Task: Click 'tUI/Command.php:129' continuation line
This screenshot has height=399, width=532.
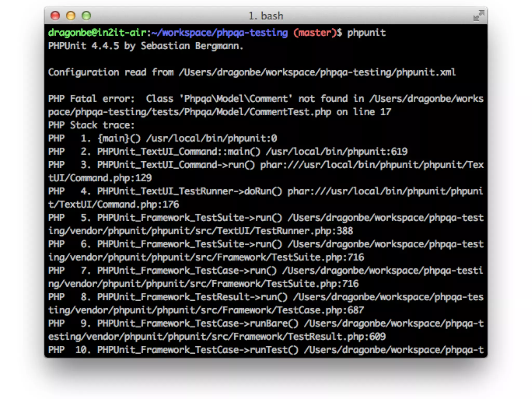Action: (x=100, y=178)
